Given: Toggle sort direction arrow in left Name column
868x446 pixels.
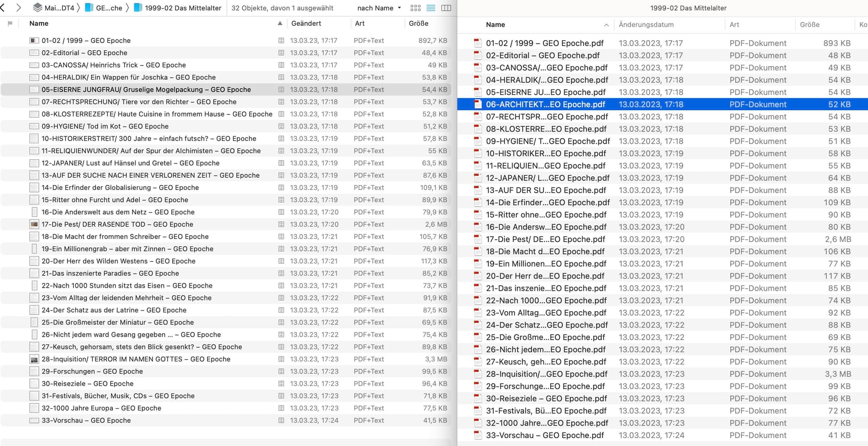Looking at the screenshot, I should click(280, 24).
